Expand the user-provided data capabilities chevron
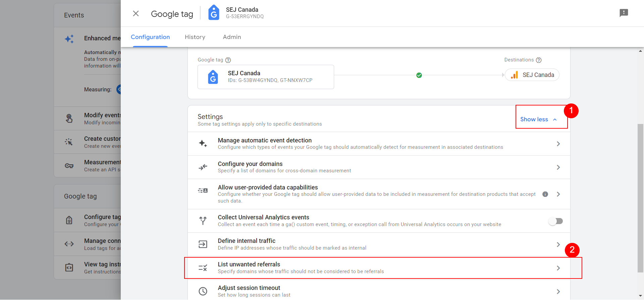This screenshot has height=300, width=644. tap(558, 194)
